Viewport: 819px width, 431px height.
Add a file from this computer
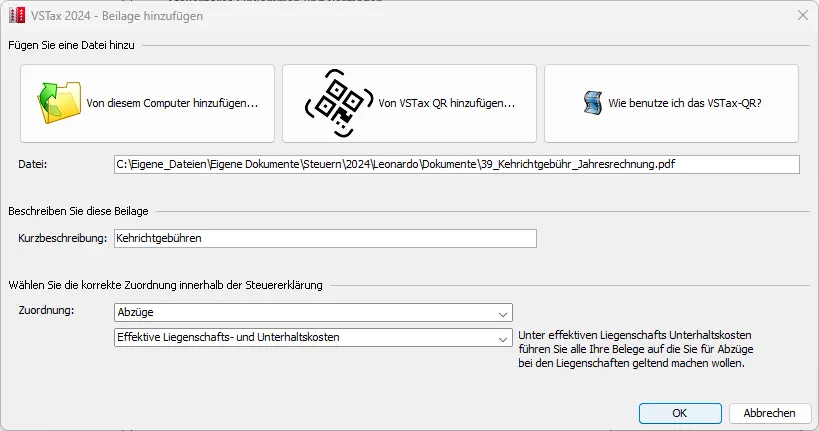(147, 103)
